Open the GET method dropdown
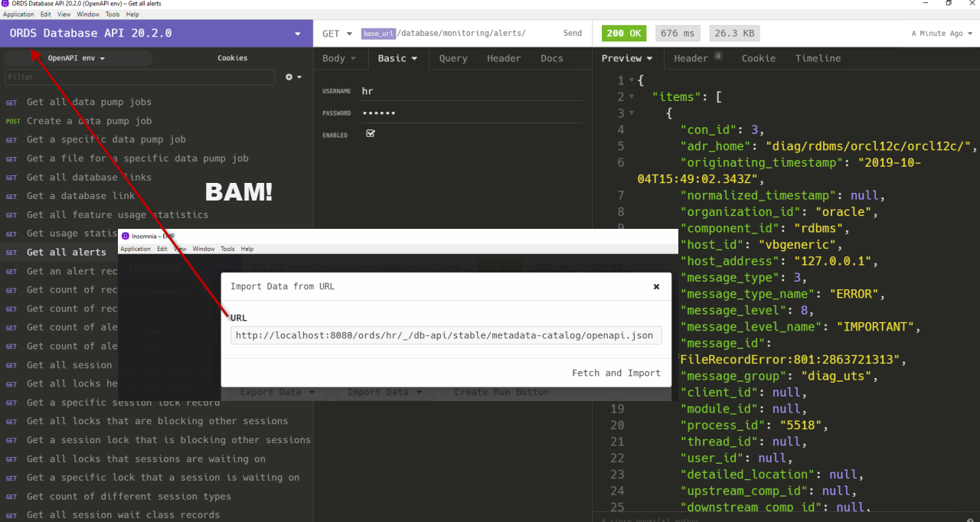 pos(337,34)
